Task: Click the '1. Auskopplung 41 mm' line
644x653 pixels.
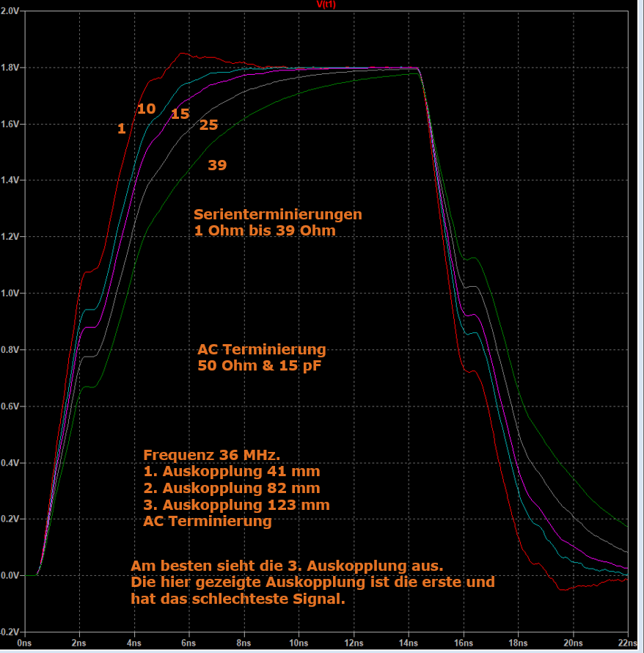Action: (x=232, y=472)
